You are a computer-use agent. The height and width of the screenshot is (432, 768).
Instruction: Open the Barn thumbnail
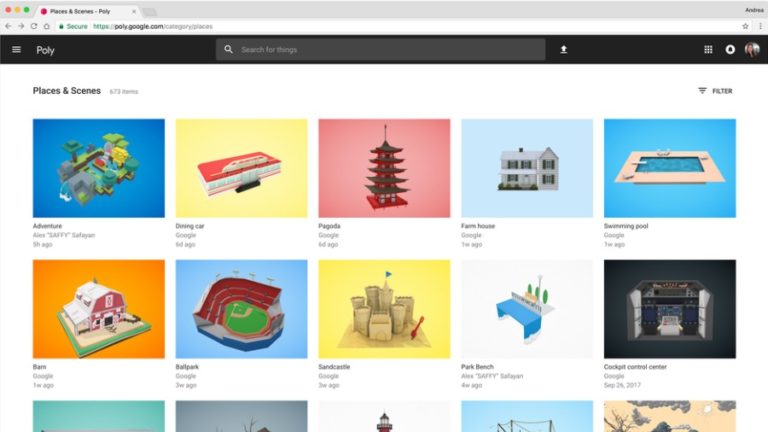[98, 309]
